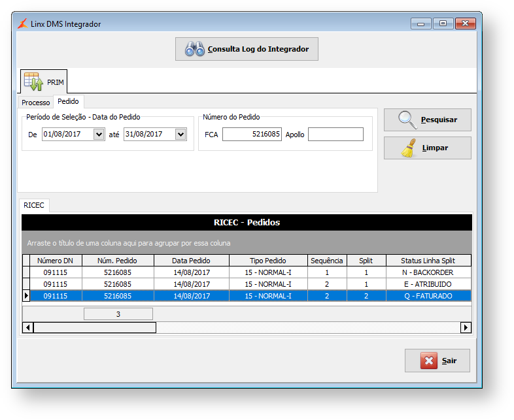Sort by the Data Pedido column header
Screen dimensions: 514x420
(192, 261)
